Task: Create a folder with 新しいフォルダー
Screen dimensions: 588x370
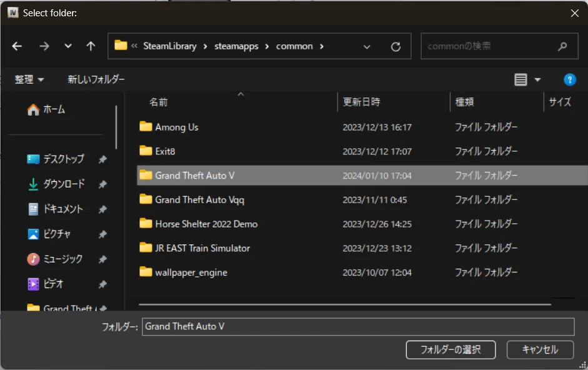Action: coord(96,79)
